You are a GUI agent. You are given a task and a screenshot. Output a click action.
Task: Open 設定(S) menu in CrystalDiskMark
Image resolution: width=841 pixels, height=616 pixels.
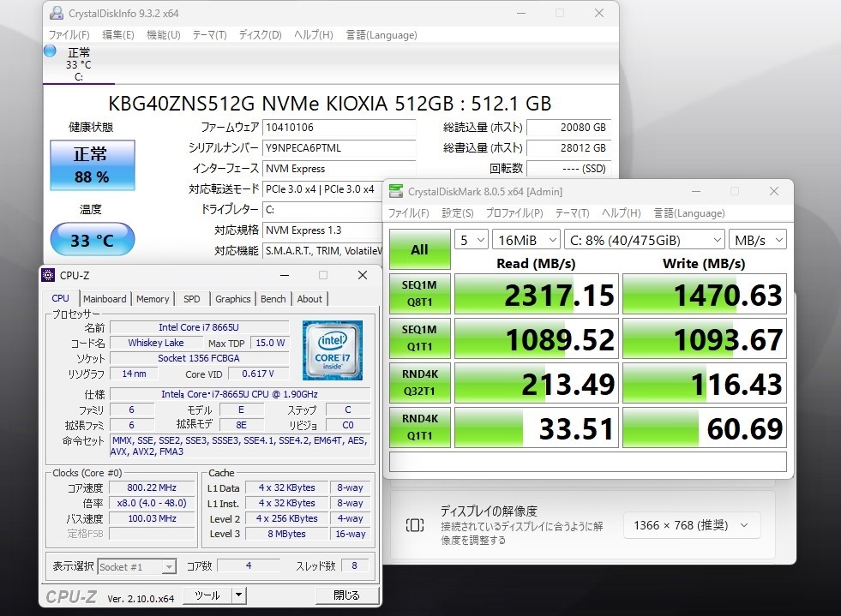(458, 212)
